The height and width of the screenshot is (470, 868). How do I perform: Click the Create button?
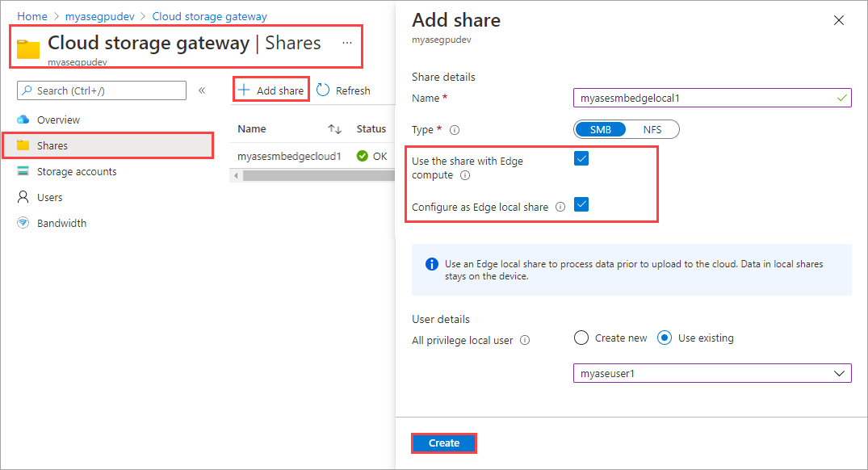(x=443, y=443)
